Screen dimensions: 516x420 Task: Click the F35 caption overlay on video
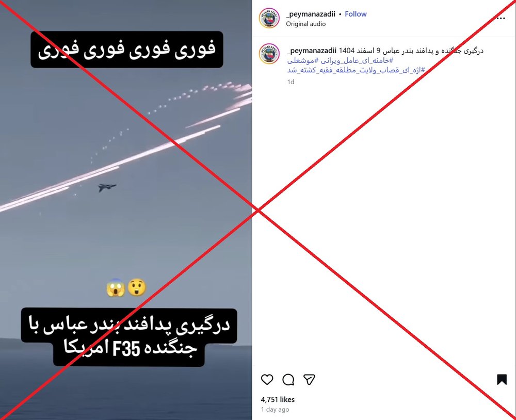[x=129, y=337]
